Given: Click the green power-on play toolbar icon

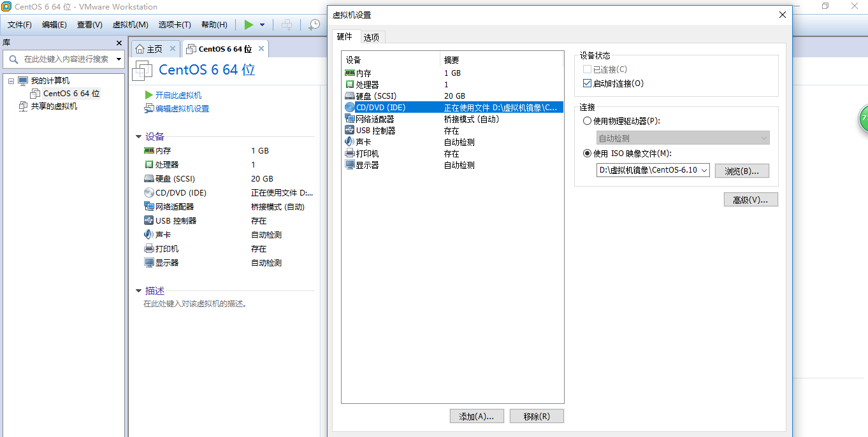Looking at the screenshot, I should click(249, 25).
